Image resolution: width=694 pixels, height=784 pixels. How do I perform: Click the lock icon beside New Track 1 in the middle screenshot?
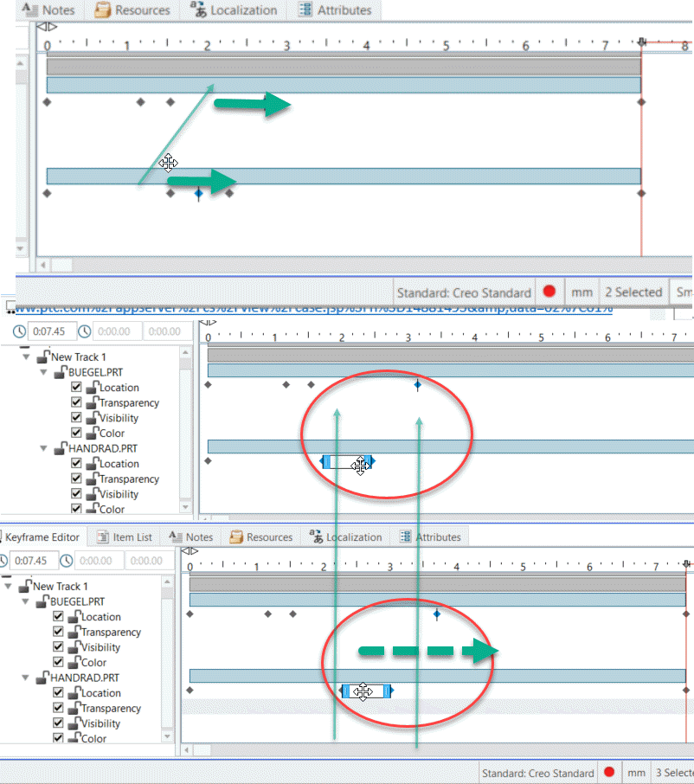tap(43, 357)
